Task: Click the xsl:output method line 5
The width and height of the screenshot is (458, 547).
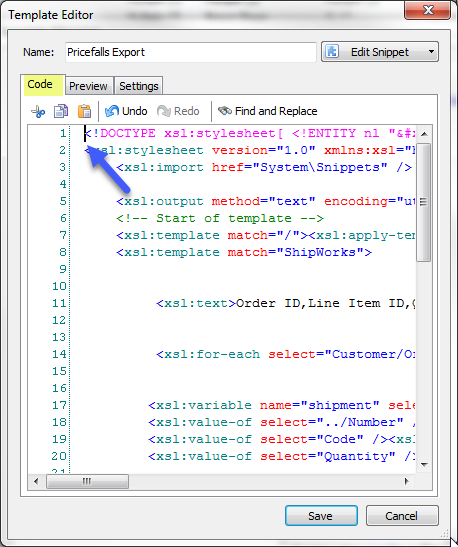Action: point(265,201)
